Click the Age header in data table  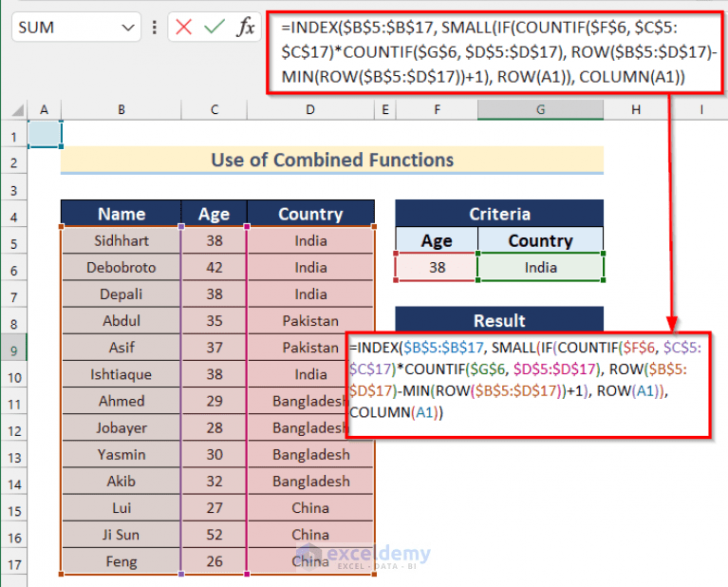pos(215,214)
